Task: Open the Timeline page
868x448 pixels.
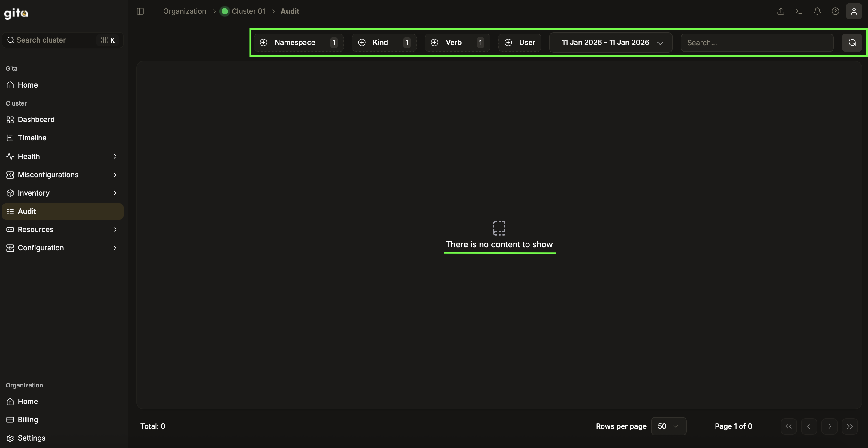Action: [32, 138]
